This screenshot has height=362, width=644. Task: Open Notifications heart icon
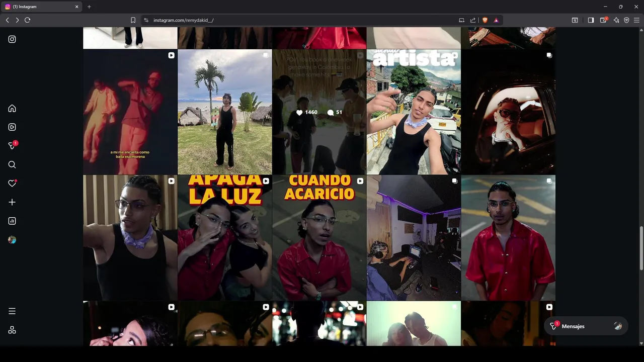pyautogui.click(x=12, y=184)
